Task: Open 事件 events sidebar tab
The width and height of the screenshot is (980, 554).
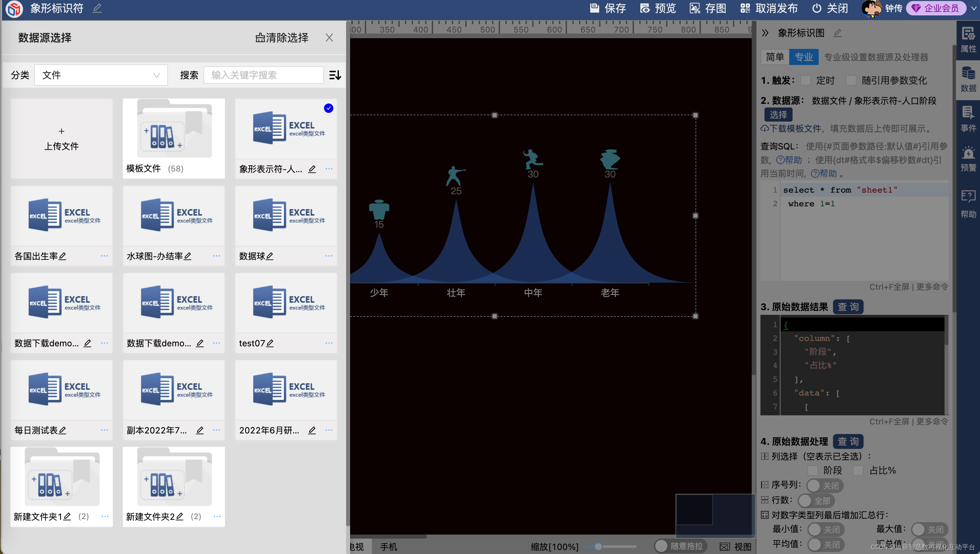Action: (968, 119)
